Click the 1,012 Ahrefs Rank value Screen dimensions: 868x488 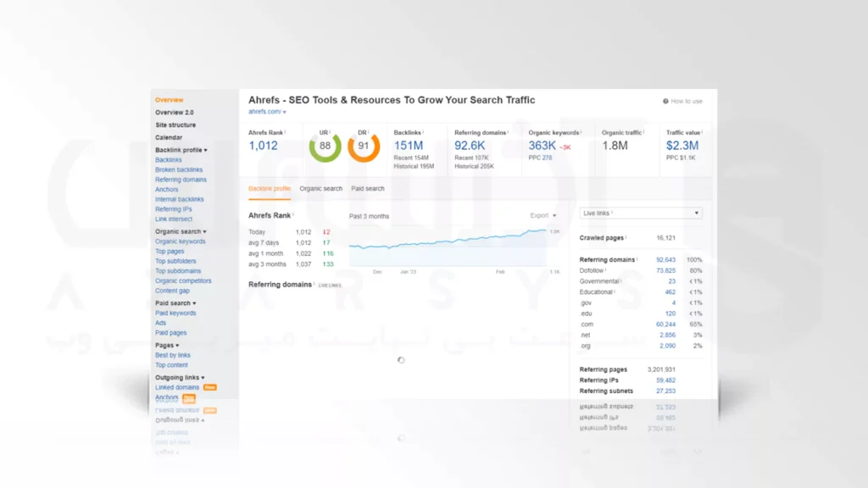[263, 146]
